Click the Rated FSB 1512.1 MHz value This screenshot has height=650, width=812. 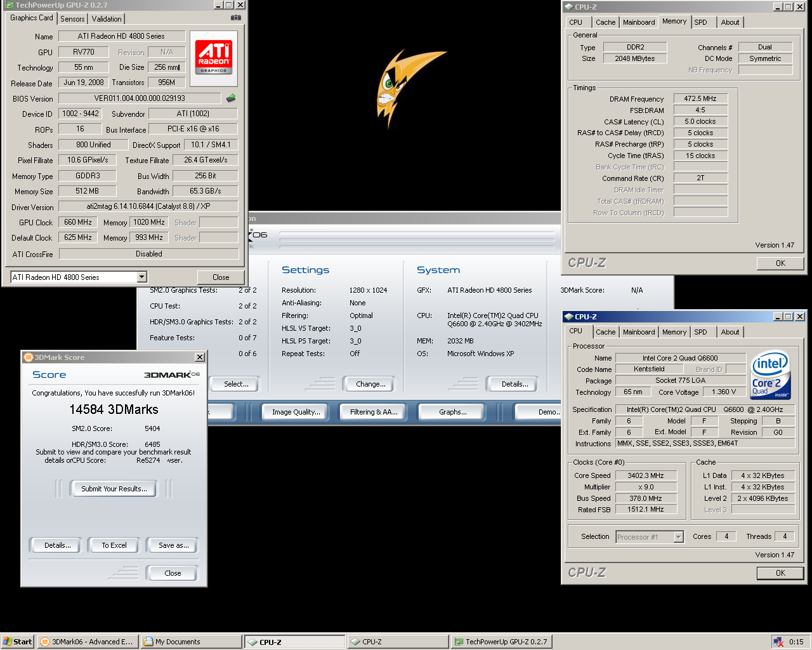point(646,509)
